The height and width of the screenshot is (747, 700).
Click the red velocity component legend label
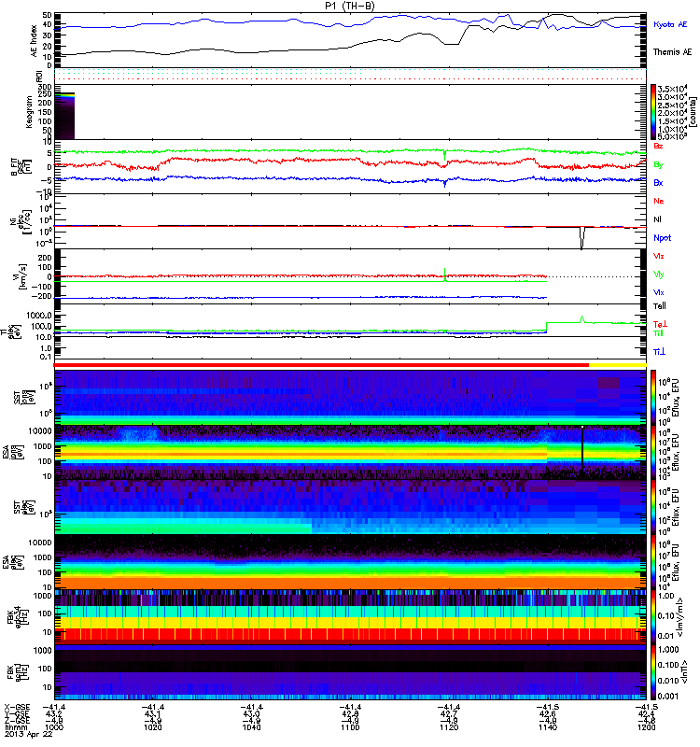[x=659, y=256]
